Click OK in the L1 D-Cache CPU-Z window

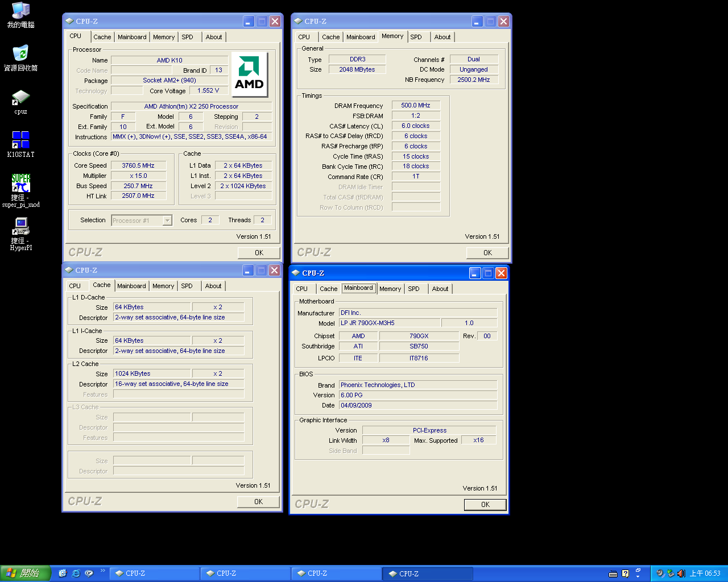[x=259, y=502]
